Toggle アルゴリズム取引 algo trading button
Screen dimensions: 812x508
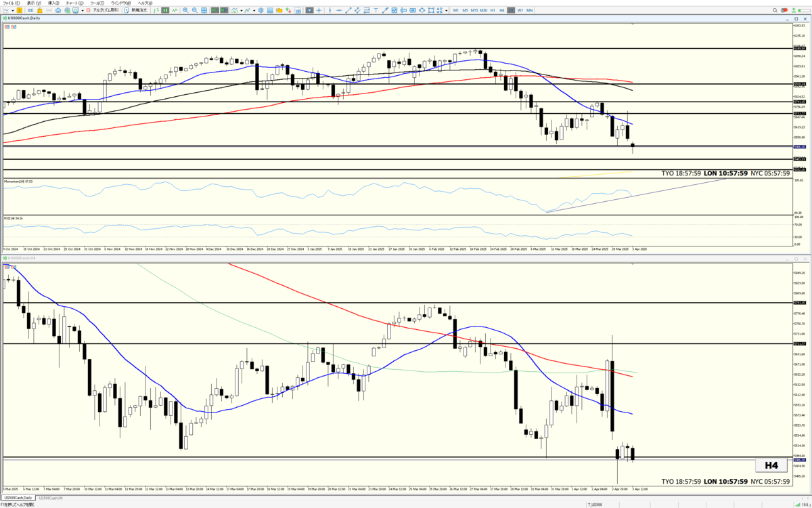104,10
